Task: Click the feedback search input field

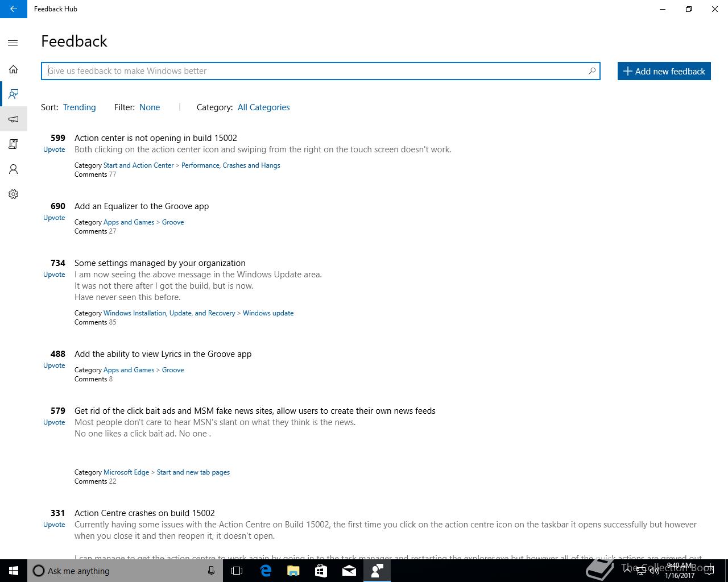Action: tap(320, 71)
